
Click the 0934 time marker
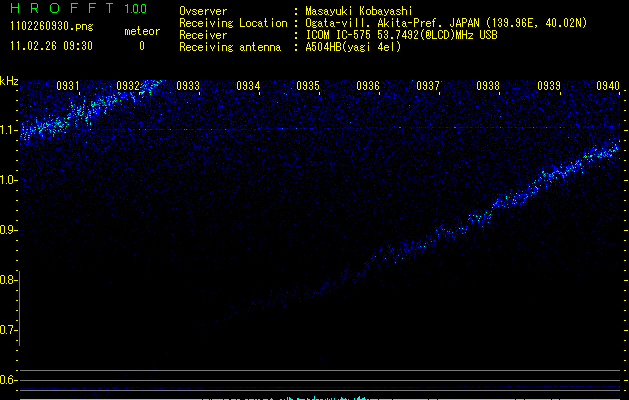click(248, 85)
